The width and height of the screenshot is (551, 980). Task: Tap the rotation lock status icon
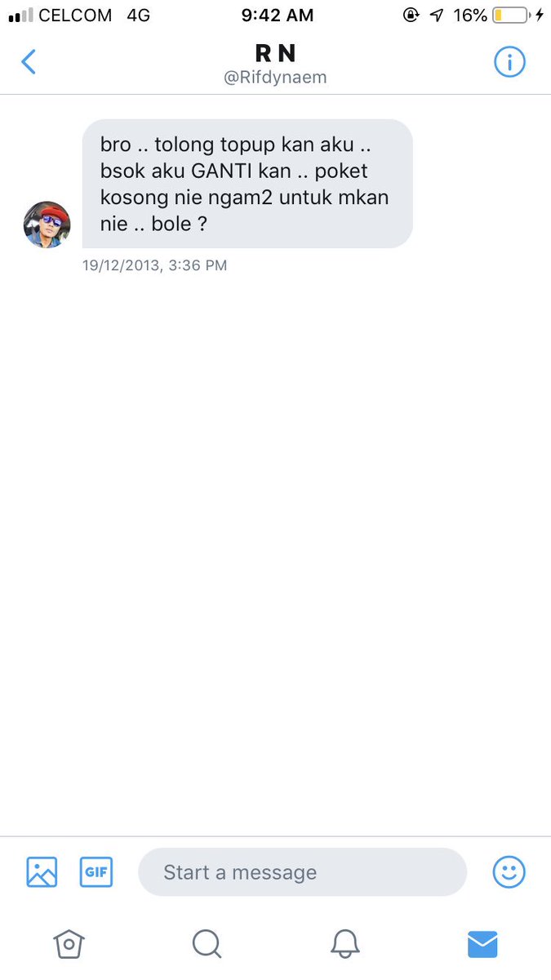[411, 15]
